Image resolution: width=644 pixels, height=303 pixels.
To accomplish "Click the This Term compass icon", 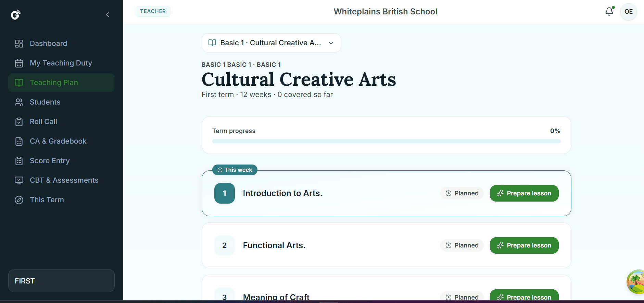I will [x=19, y=200].
